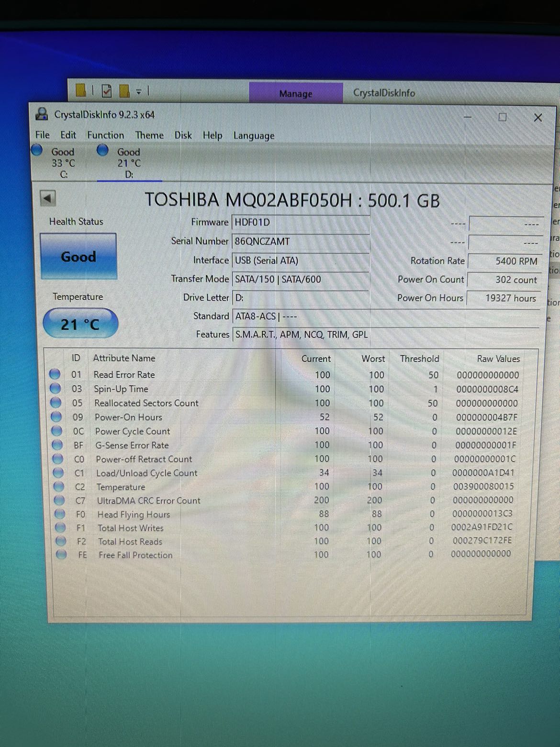Click the Standard field ATA8-ACS
This screenshot has width=560, height=747.
[386, 316]
